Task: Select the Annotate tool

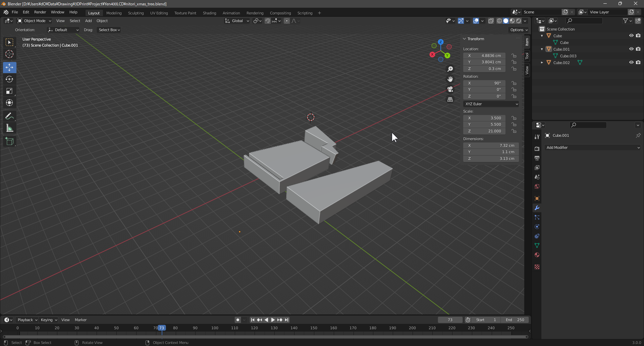Action: (x=9, y=116)
